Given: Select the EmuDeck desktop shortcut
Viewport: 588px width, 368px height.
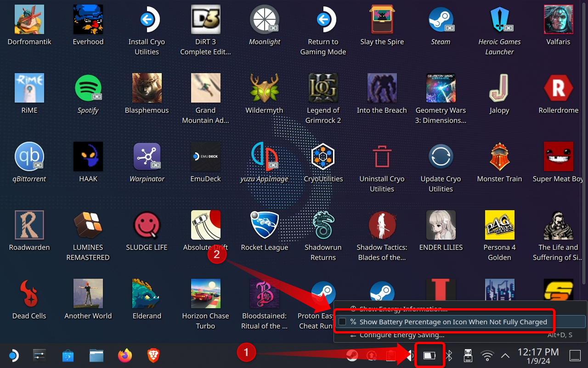Looking at the screenshot, I should click(x=205, y=156).
